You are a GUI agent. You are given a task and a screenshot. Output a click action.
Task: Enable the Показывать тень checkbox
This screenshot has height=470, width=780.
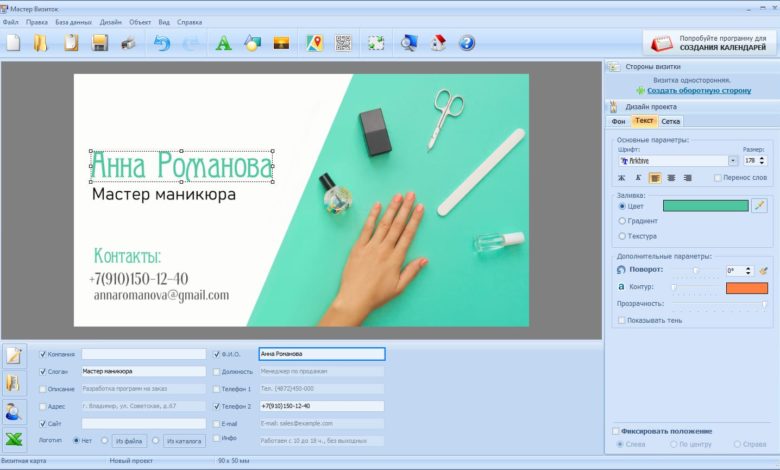click(x=622, y=320)
